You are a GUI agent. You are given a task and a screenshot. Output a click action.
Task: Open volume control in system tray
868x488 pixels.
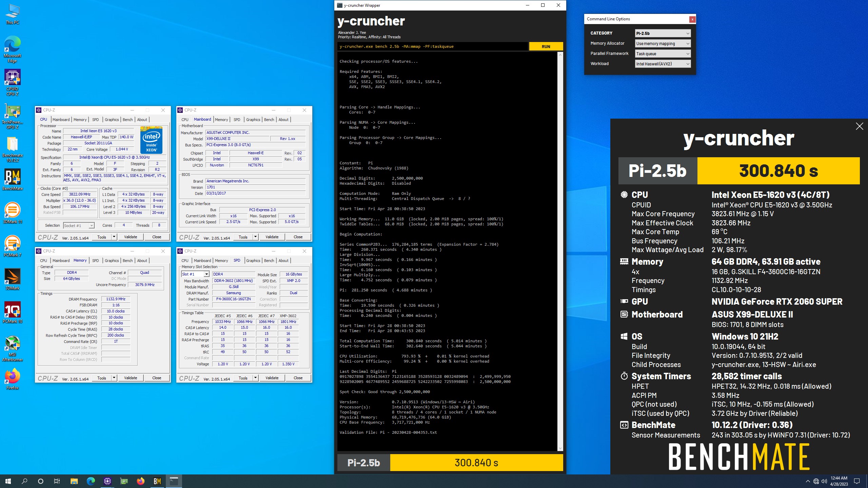tap(824, 481)
